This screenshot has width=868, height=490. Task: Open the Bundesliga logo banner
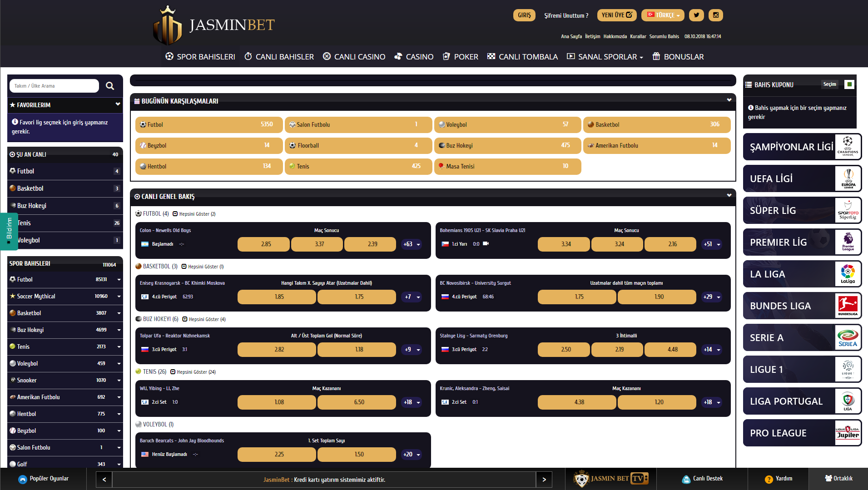click(x=848, y=306)
